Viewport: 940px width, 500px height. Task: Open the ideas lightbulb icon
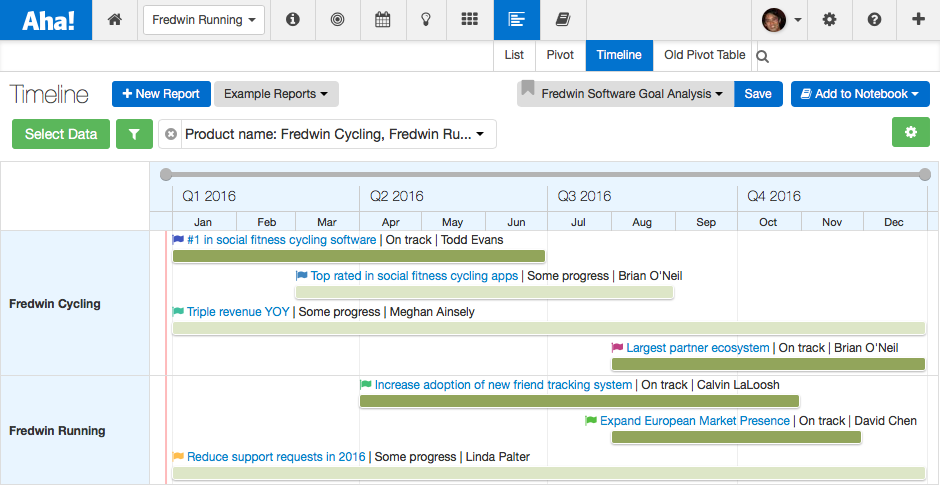click(426, 20)
